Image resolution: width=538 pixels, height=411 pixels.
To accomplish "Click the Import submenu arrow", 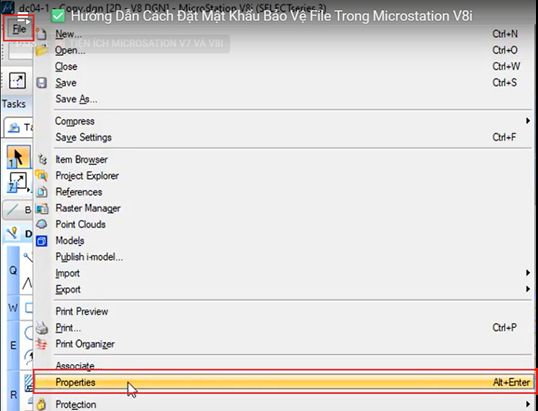I will click(x=528, y=273).
